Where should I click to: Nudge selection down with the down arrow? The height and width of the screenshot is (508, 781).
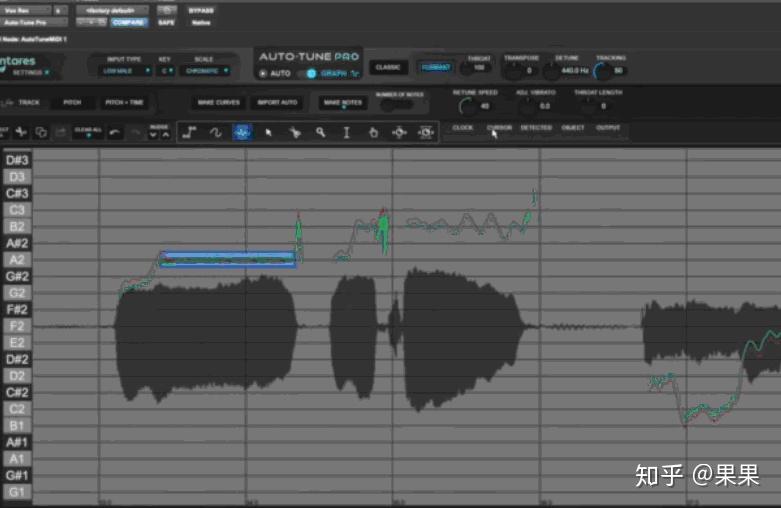(x=153, y=134)
